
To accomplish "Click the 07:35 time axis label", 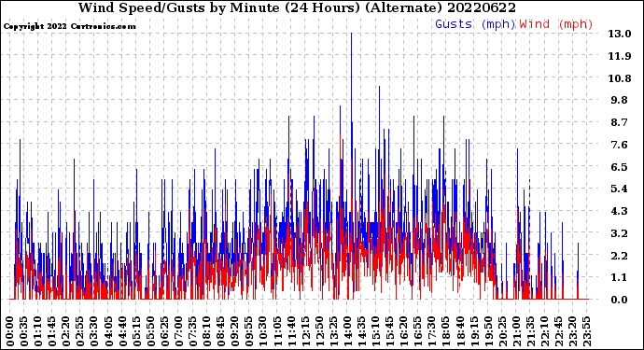I will [193, 331].
